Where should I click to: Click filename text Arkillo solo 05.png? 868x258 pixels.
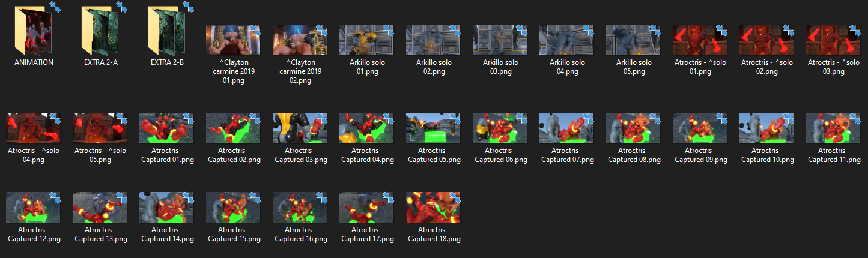pos(633,67)
